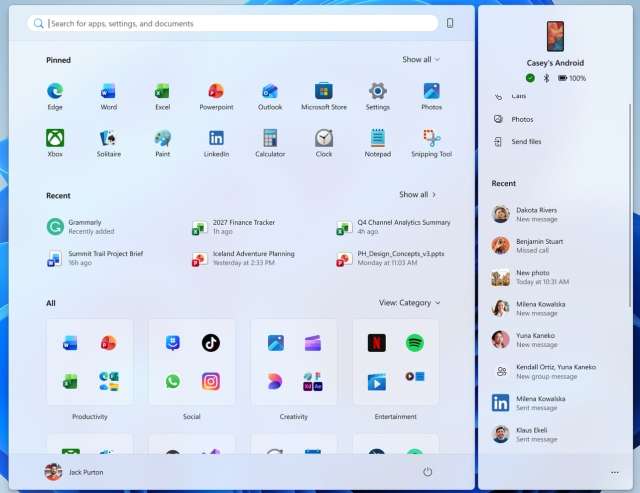Open Instagram in the Social category

211,381
